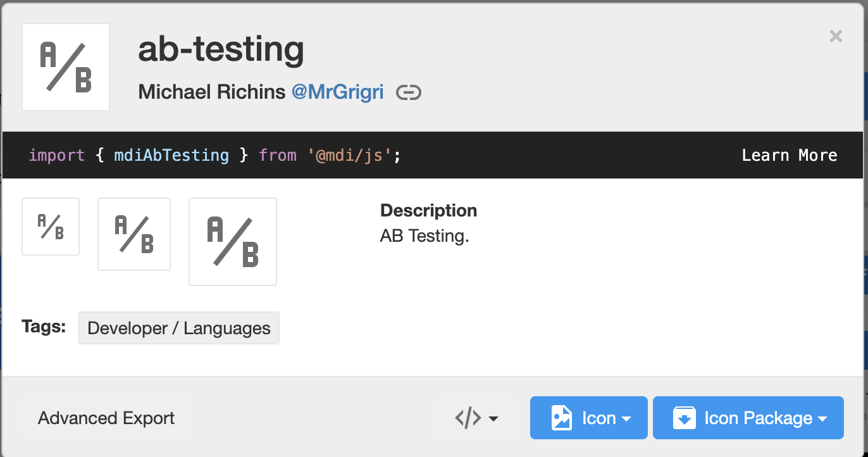Choose the medium A/B icon preview
868x457 pixels.
134,234
